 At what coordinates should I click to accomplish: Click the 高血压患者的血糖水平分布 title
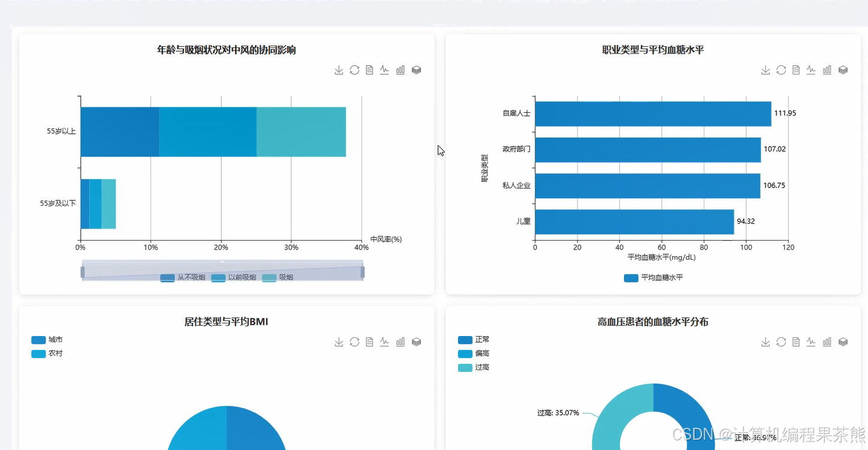[x=653, y=322]
